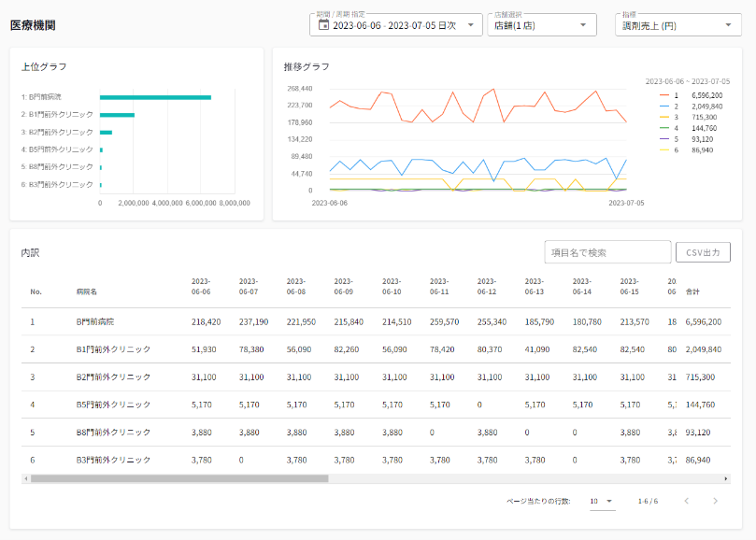
Task: Click the 項目名で検索 search field
Action: (x=607, y=252)
